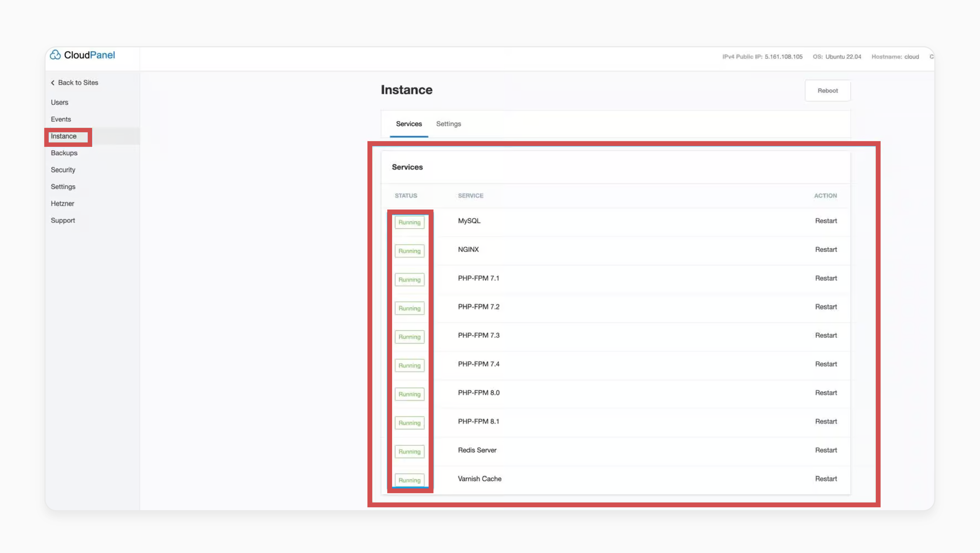The width and height of the screenshot is (980, 553).
Task: Click the Varnish Cache service name
Action: point(479,479)
